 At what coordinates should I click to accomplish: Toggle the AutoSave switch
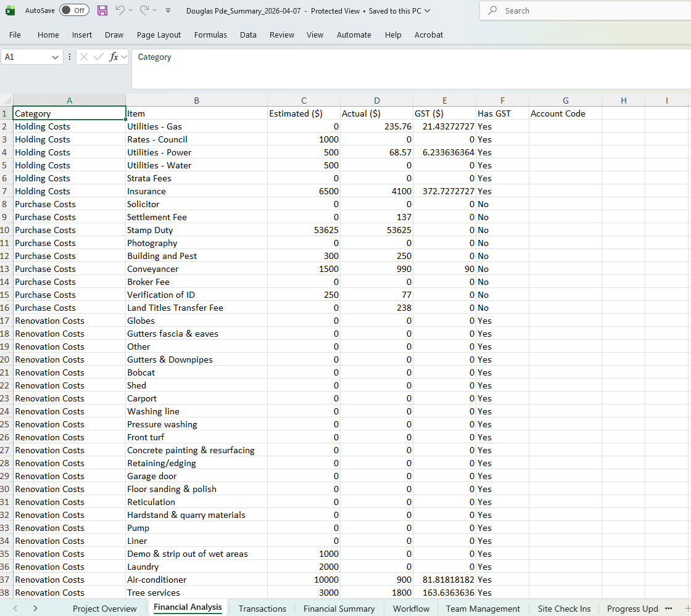(74, 10)
